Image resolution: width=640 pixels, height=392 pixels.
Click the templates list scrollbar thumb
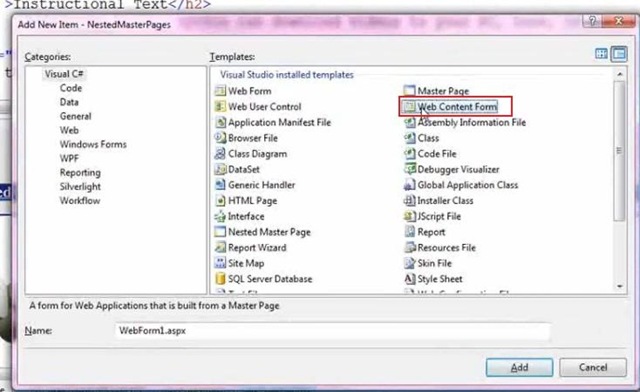click(620, 151)
